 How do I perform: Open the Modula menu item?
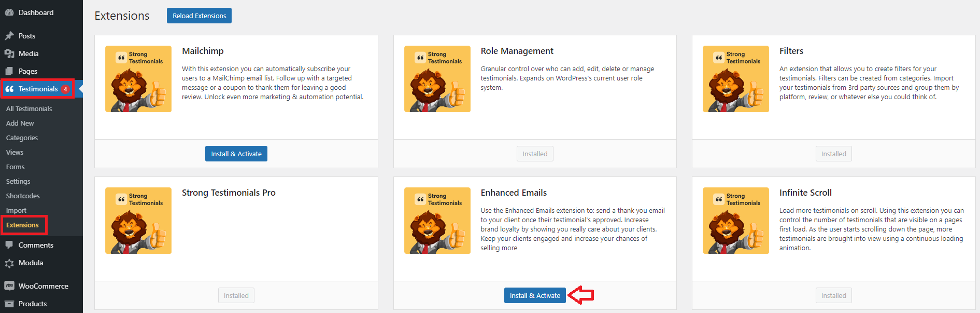click(x=31, y=263)
